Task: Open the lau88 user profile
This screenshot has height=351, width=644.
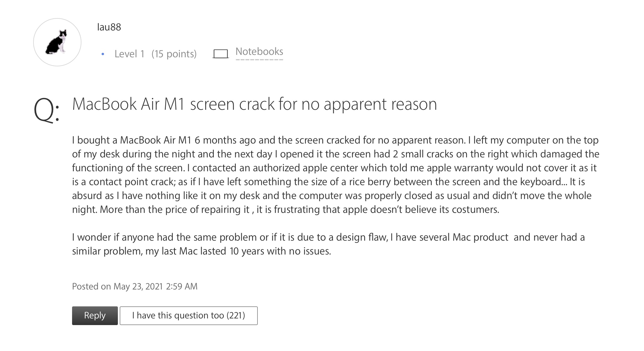Action: tap(109, 27)
